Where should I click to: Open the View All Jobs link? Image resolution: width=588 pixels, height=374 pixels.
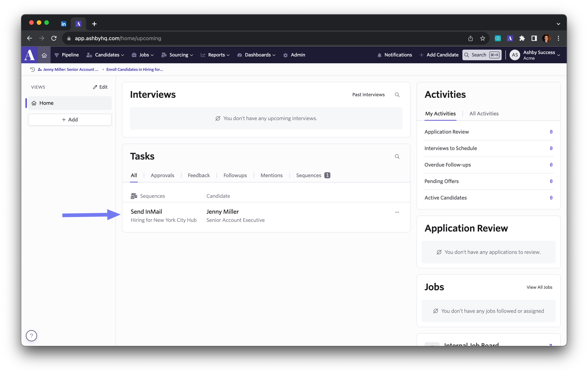point(539,287)
